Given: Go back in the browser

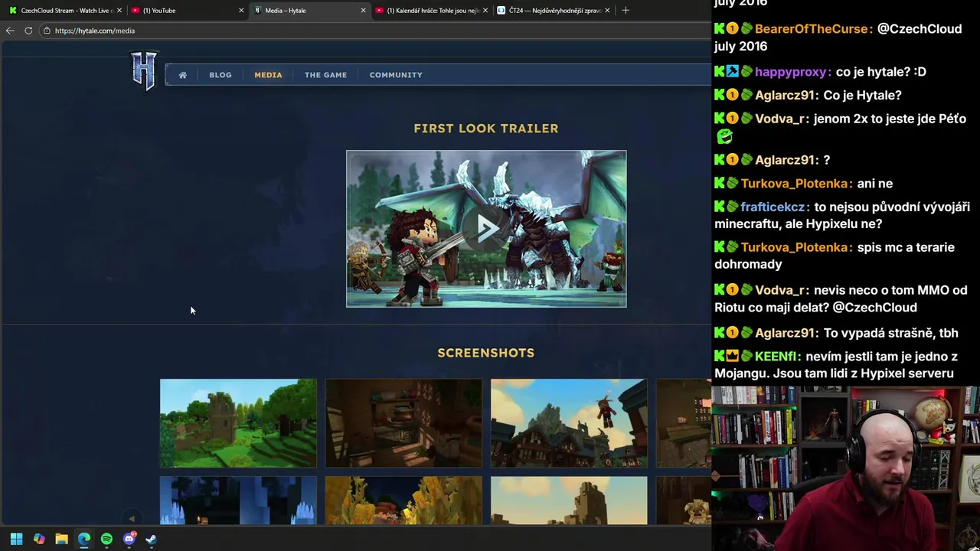Looking at the screenshot, I should (10, 31).
